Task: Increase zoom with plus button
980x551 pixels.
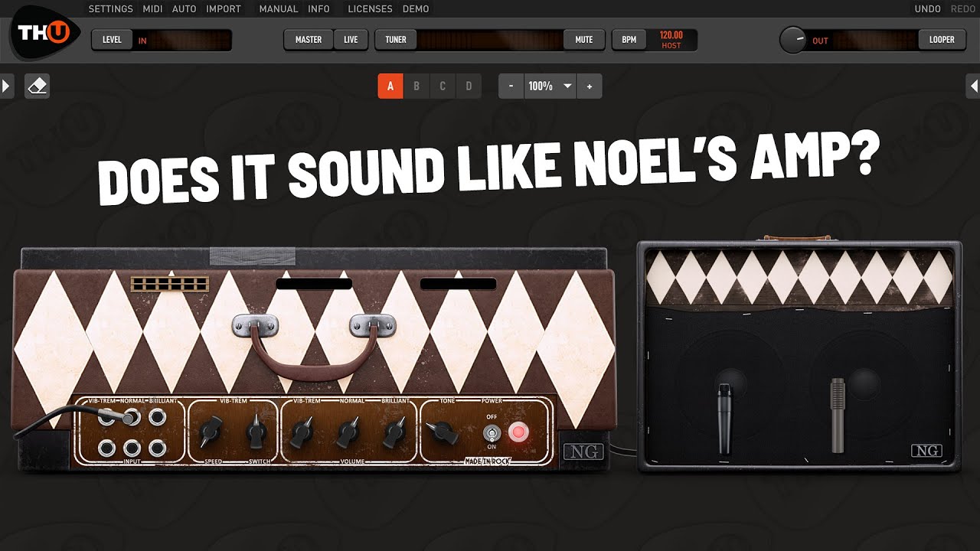Action: tap(590, 86)
